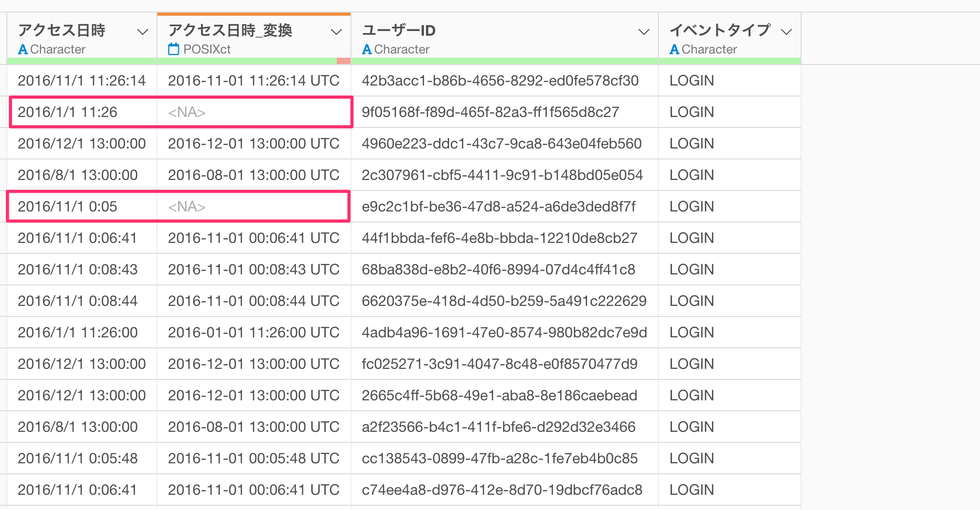Select user ID 9f05168f-f89d-465f-82a3-ff1f565d8c27
The image size is (980, 510).
click(505, 112)
